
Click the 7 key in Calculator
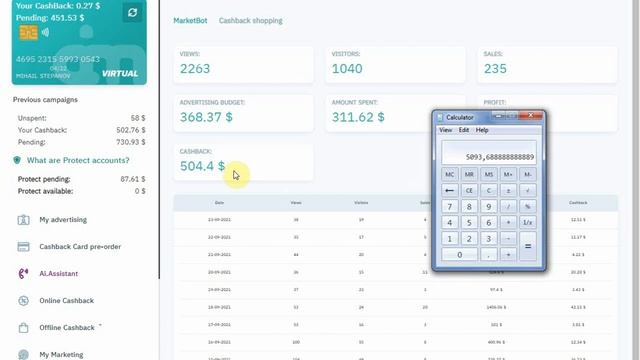[449, 207]
